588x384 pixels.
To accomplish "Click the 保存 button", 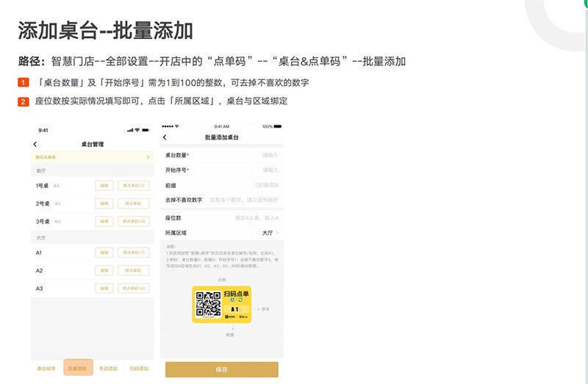I will 222,370.
